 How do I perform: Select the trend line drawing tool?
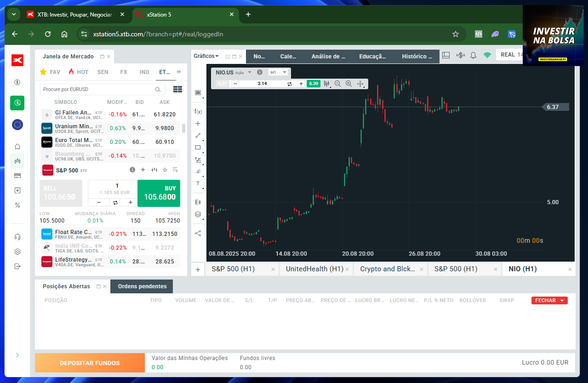coord(198,136)
